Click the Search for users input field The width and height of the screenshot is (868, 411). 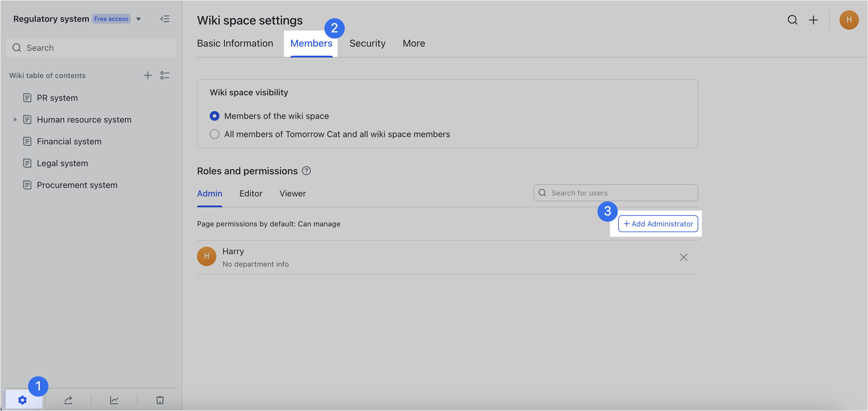(x=615, y=192)
